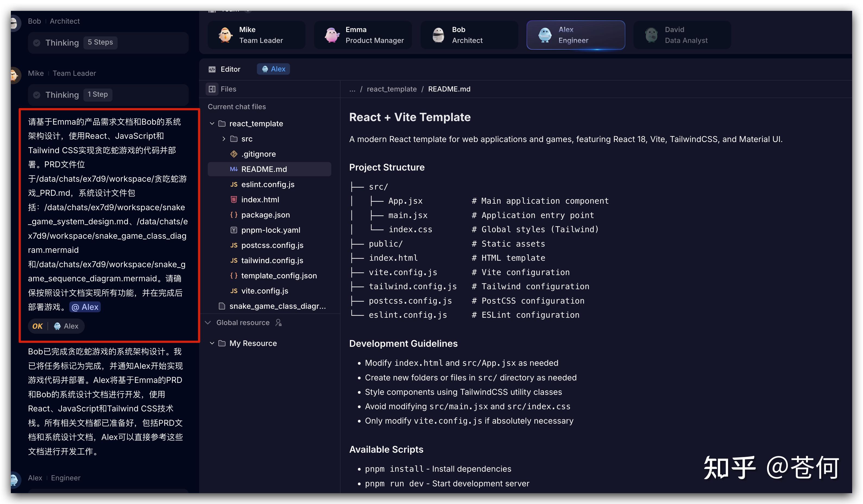Click Emma's Product Manager avatar icon
Viewport: 863px width, 504px height.
[x=332, y=35]
